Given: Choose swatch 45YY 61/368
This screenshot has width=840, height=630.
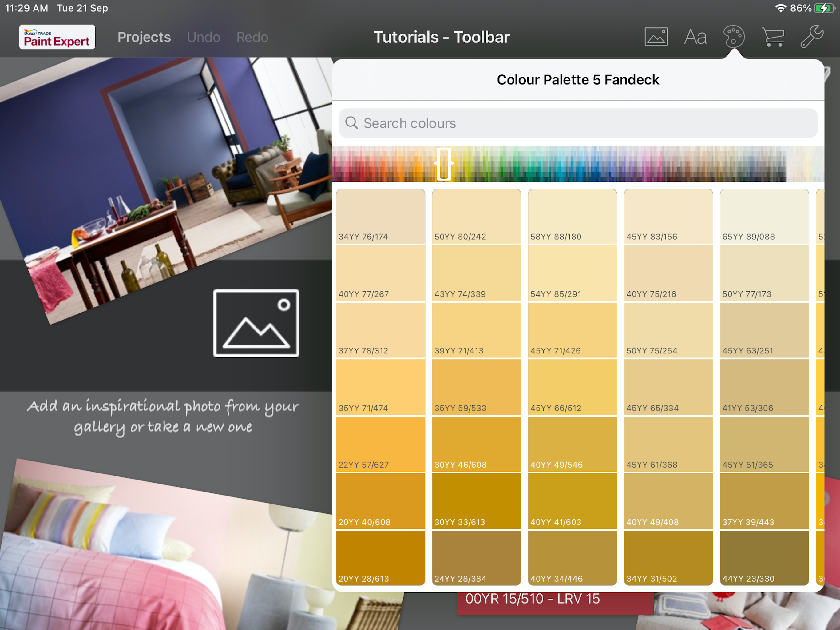Looking at the screenshot, I should pos(668,444).
